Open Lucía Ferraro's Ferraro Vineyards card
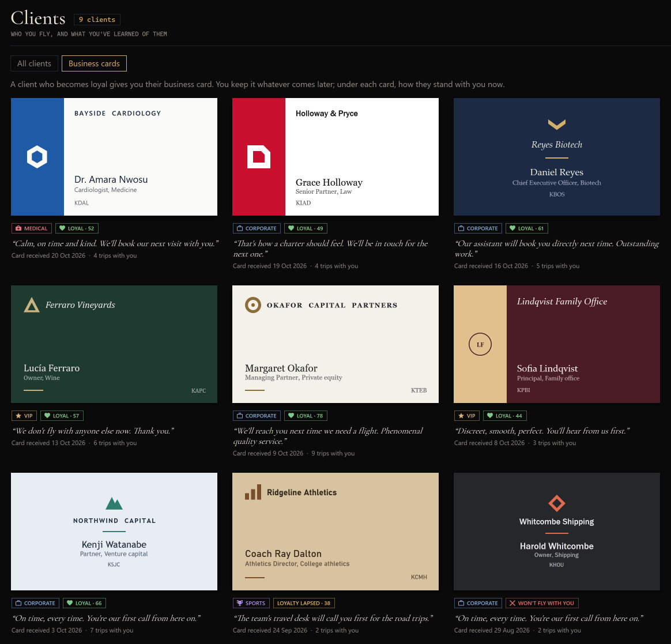The width and height of the screenshot is (671, 644). pos(114,344)
